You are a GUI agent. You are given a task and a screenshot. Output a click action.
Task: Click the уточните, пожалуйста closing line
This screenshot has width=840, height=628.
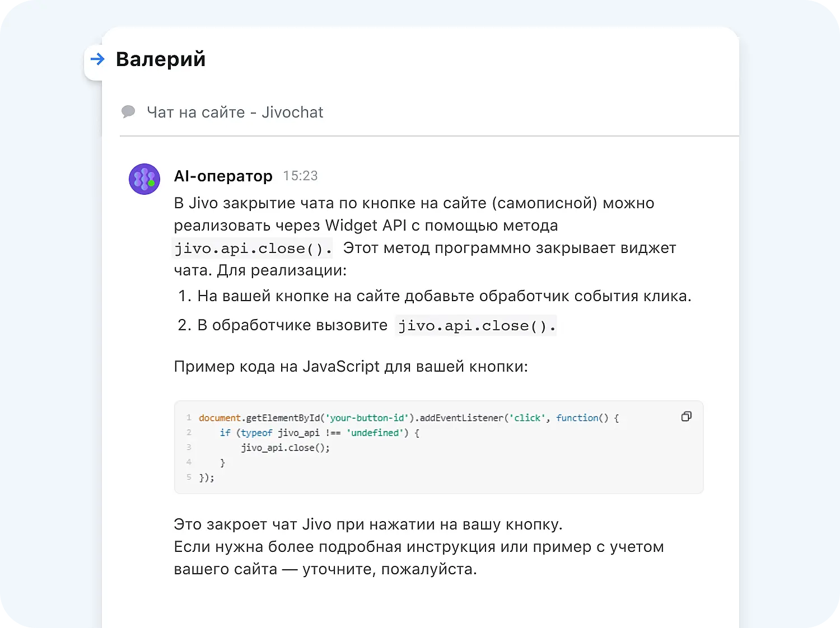tap(389, 569)
